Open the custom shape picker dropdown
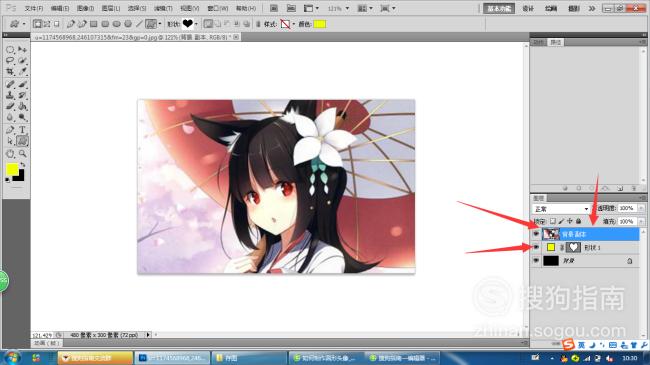Image resolution: width=650 pixels, height=365 pixels. click(x=196, y=24)
